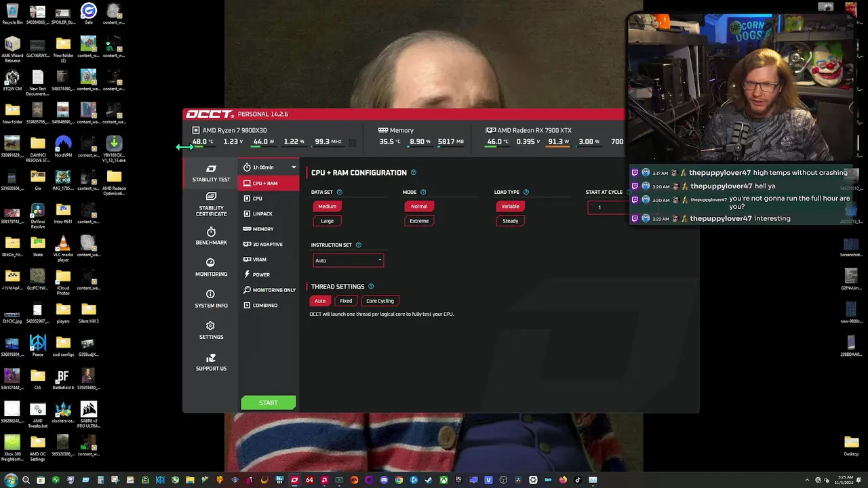
Task: Open OCCT Settings gear
Action: pyautogui.click(x=211, y=331)
